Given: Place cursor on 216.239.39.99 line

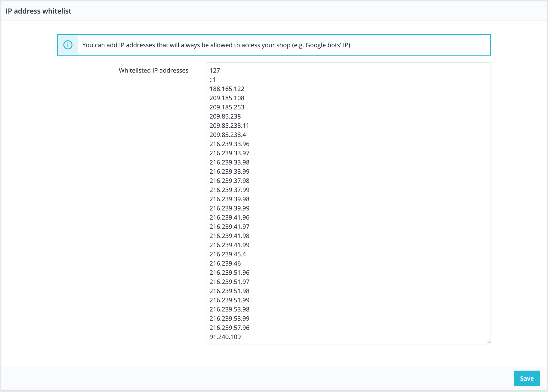Looking at the screenshot, I should pos(229,208).
